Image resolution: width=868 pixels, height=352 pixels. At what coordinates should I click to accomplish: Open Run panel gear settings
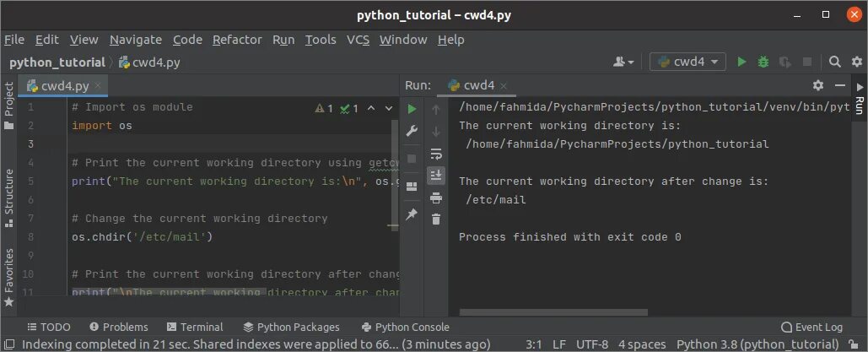[x=817, y=85]
